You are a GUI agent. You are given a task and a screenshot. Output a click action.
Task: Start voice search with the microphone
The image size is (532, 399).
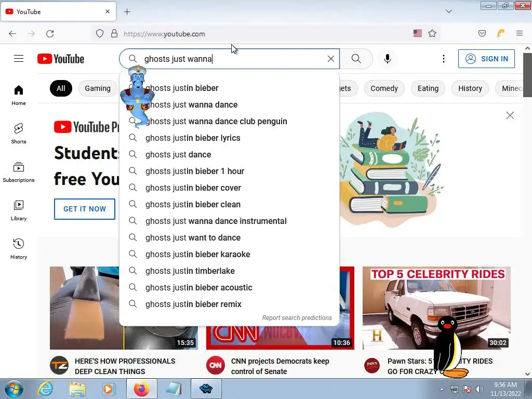click(x=388, y=59)
